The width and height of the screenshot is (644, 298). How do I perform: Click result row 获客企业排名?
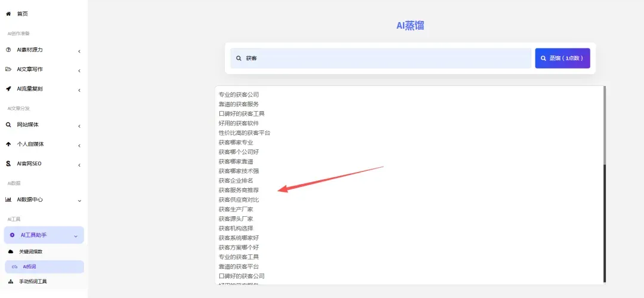236,181
